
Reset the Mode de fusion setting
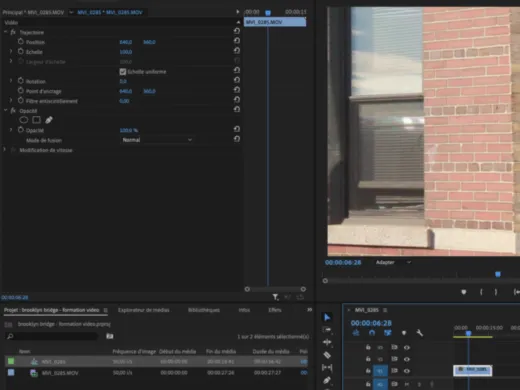tap(237, 139)
